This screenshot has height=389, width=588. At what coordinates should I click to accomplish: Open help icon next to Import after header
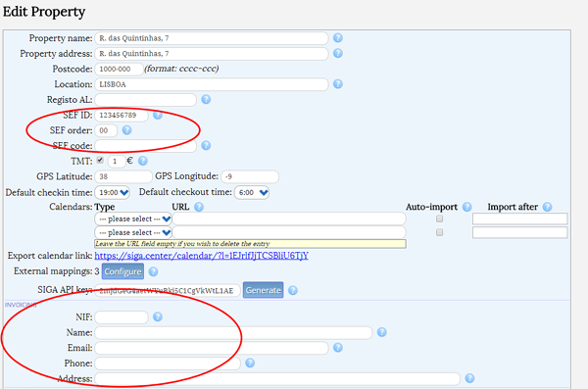coord(548,207)
